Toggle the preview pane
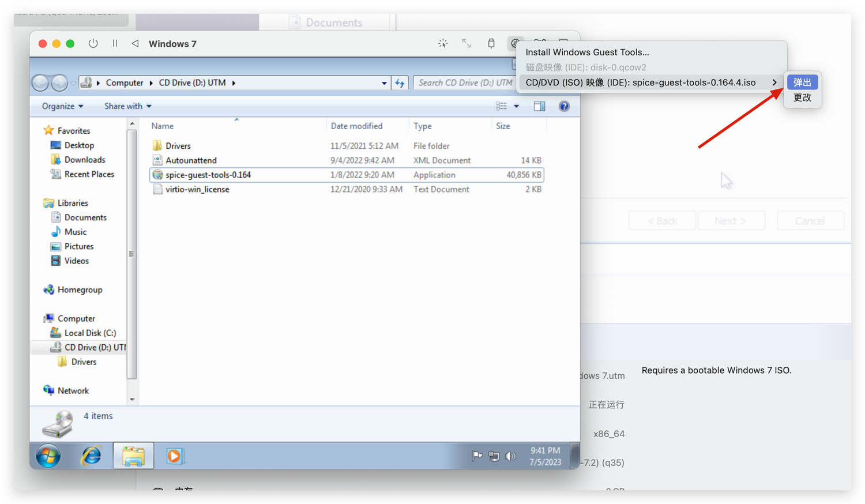 pyautogui.click(x=539, y=106)
